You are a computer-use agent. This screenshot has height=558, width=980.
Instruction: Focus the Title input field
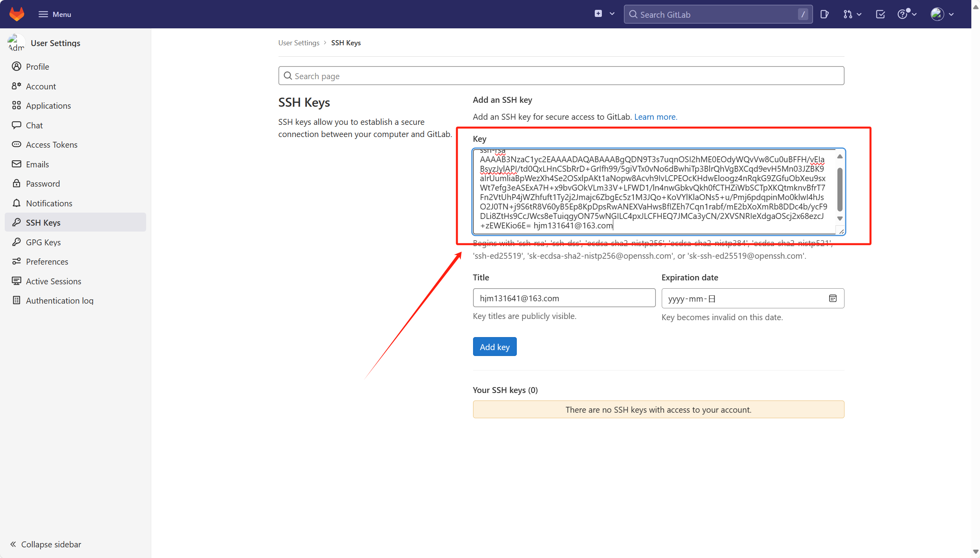tap(564, 298)
